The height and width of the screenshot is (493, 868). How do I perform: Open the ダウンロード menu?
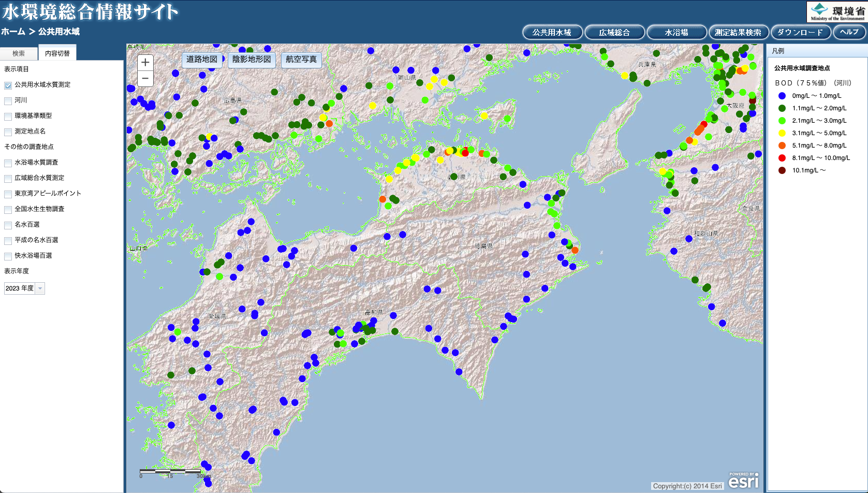click(x=800, y=32)
